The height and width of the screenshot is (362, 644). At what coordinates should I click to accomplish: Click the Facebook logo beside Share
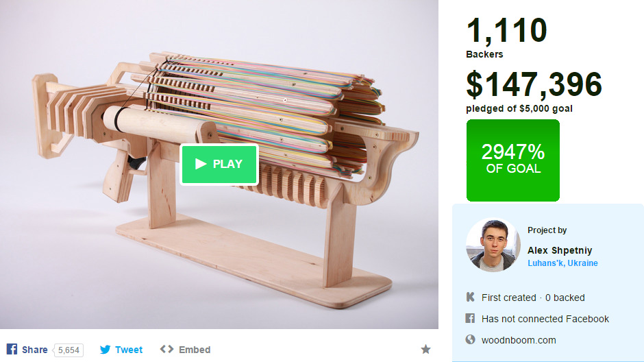pos(12,349)
